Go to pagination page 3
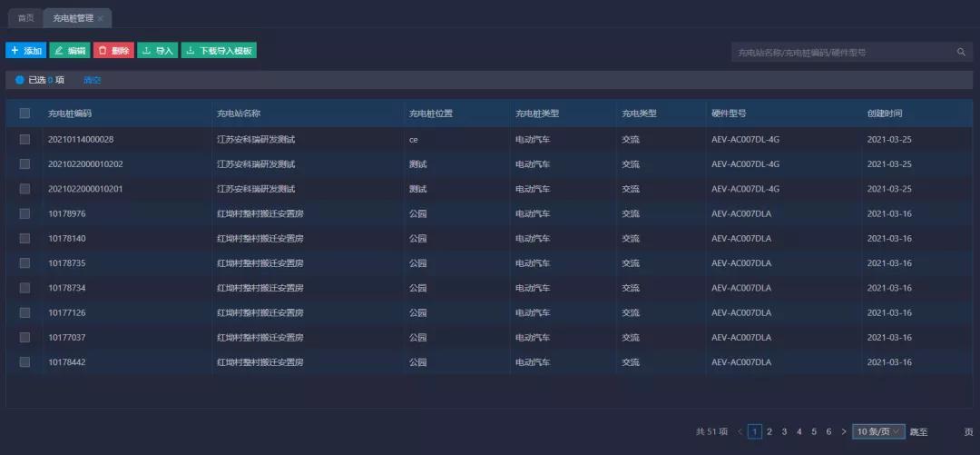Image resolution: width=980 pixels, height=455 pixels. [x=784, y=431]
